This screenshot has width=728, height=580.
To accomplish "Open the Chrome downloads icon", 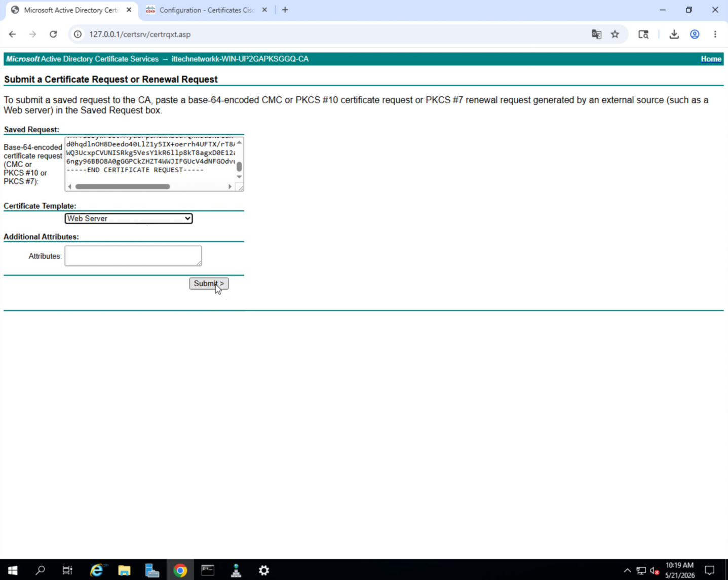I will coord(674,34).
